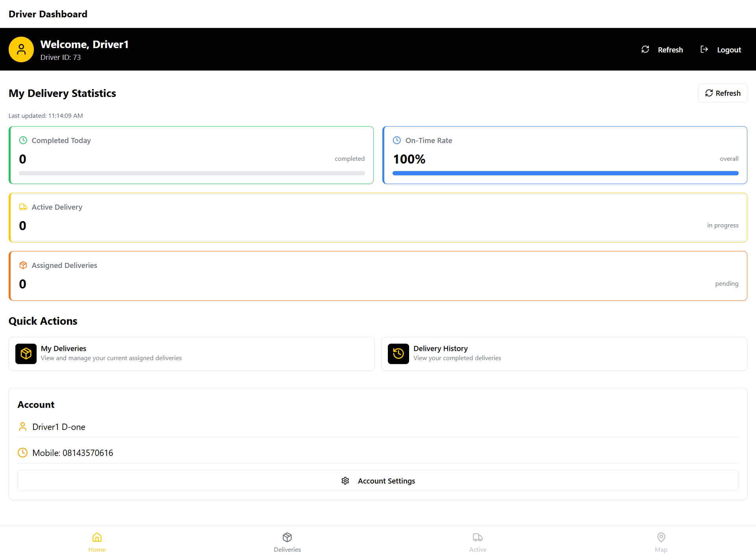756x560 pixels.
Task: Go to the Active tab
Action: (478, 542)
